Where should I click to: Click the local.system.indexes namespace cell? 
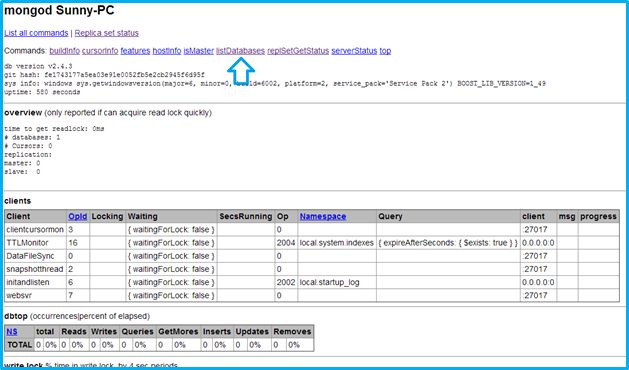pos(337,243)
